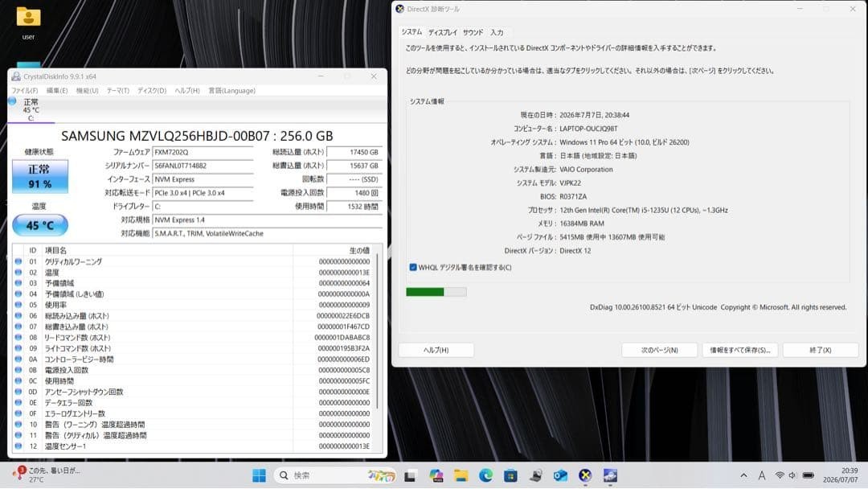The width and height of the screenshot is (868, 489).
Task: Switch to the ディスプレイ tab in DirectX tool
Action: coord(443,32)
